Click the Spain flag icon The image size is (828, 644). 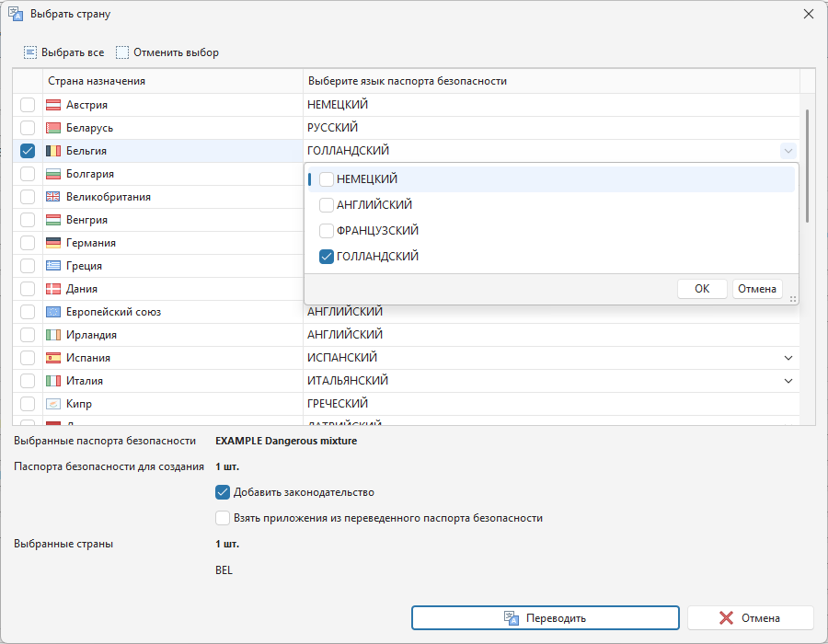[x=53, y=358]
